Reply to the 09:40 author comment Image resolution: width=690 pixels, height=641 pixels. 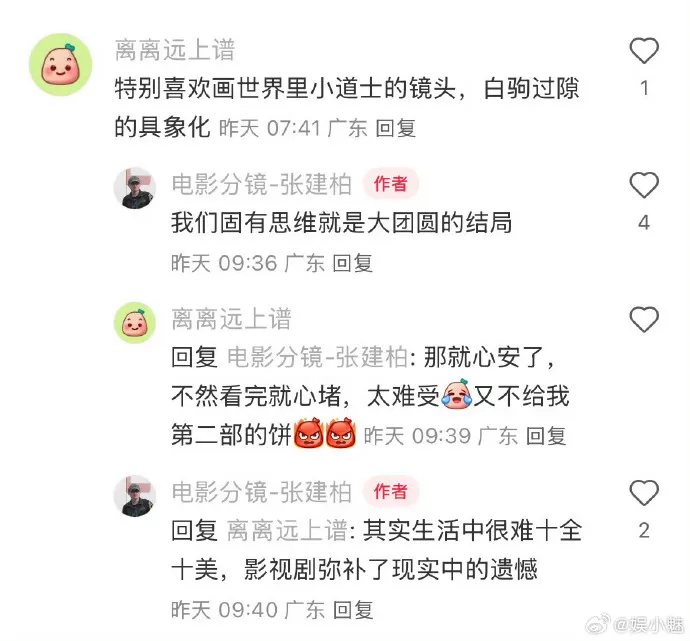point(352,610)
